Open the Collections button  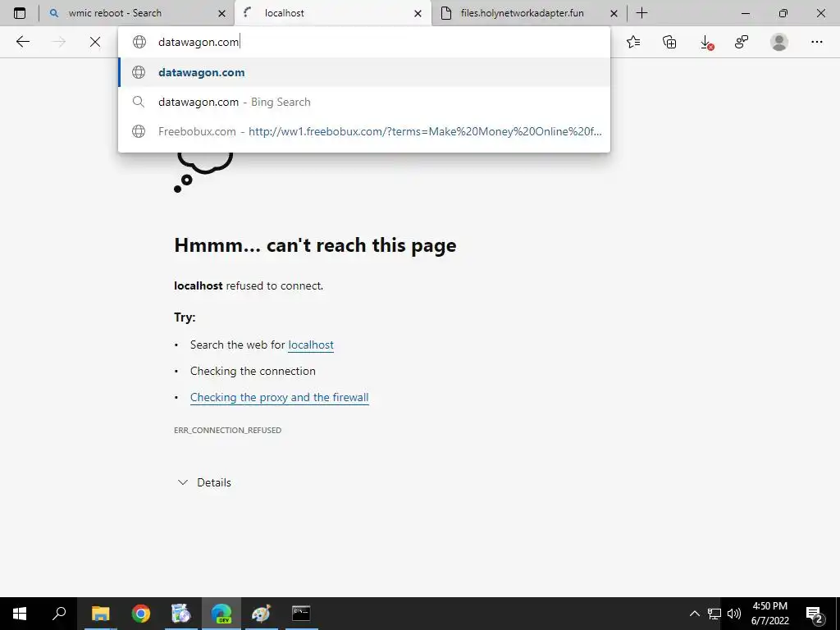coord(669,42)
